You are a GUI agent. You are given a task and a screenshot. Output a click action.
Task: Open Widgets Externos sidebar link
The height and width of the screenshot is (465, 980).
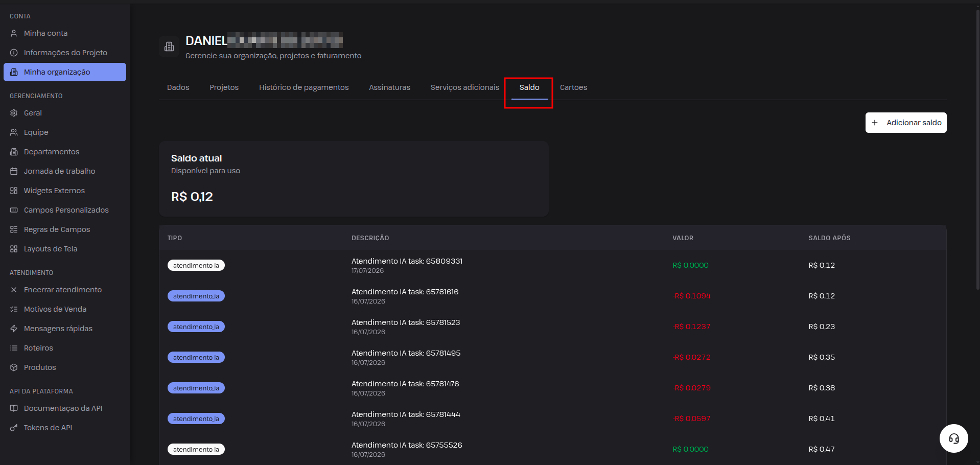[65, 191]
